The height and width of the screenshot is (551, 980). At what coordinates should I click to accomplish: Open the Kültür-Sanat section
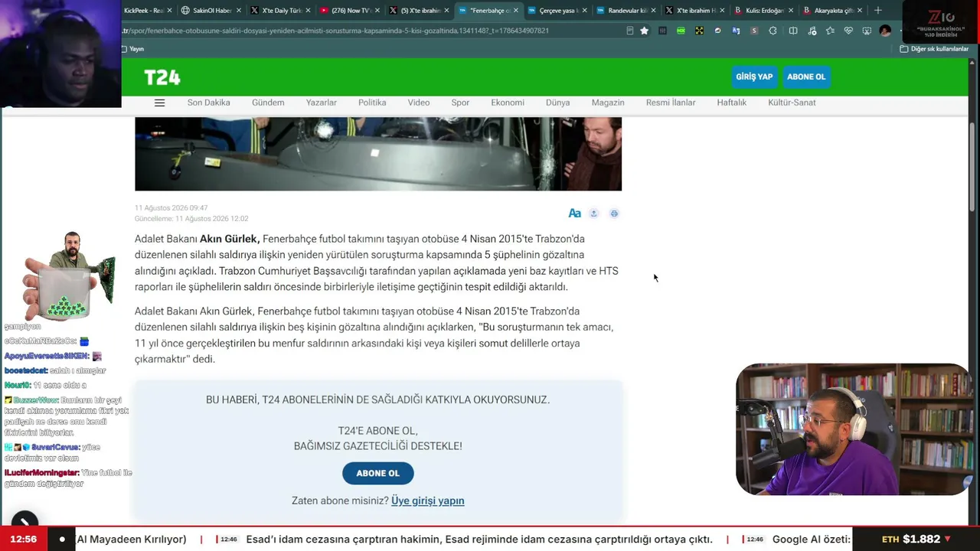[792, 103]
